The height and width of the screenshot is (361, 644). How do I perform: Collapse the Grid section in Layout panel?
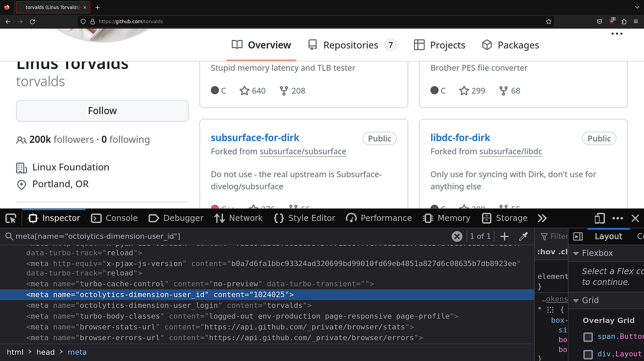pyautogui.click(x=576, y=300)
